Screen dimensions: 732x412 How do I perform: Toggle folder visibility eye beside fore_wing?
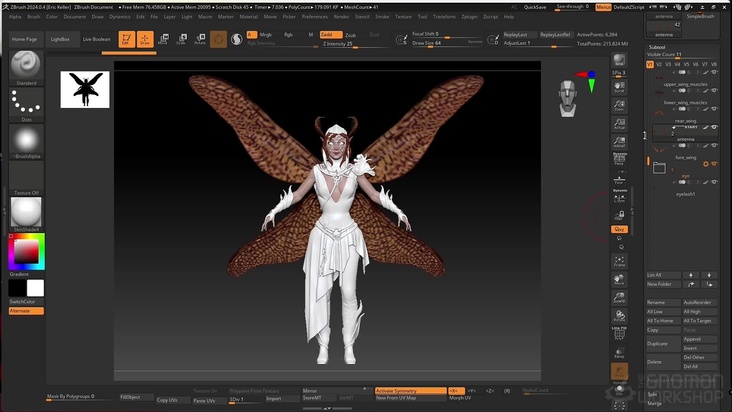[x=714, y=164]
